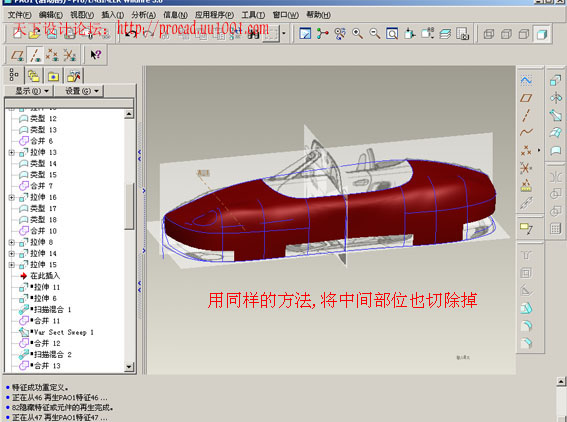
Task: Open the 分析(A) menu
Action: click(144, 15)
